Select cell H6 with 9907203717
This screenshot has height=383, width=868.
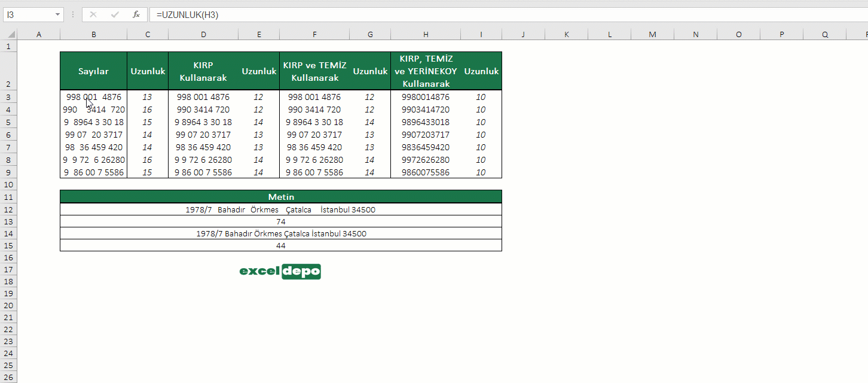(426, 135)
